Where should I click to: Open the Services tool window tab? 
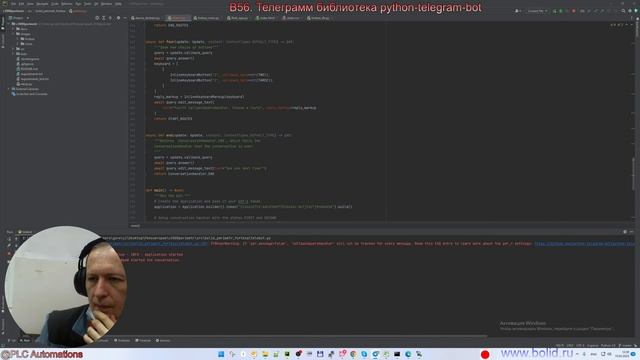[163, 340]
